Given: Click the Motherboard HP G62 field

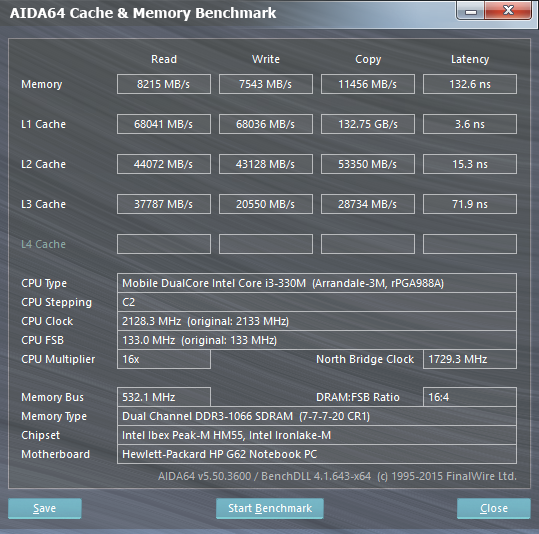Looking at the screenshot, I should point(317,454).
